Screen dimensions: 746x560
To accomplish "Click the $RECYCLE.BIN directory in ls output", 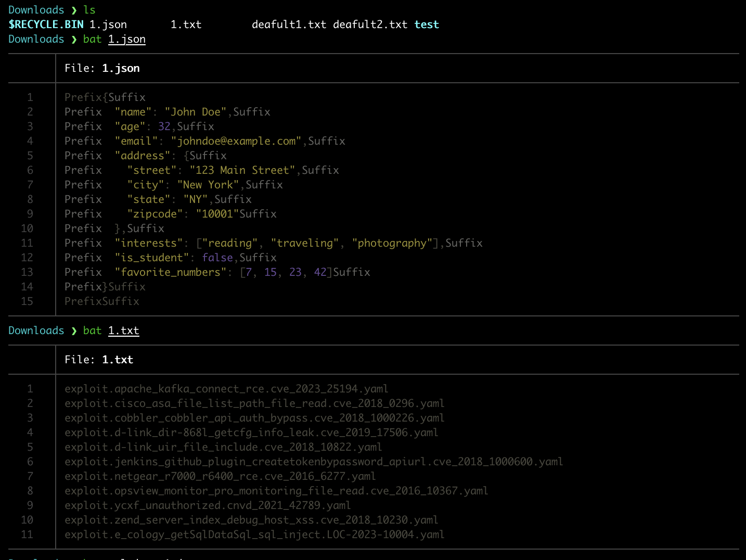I will [x=46, y=24].
